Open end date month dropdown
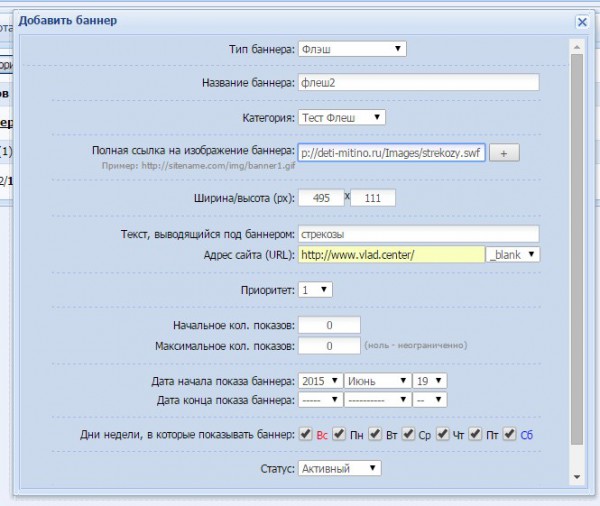 pos(378,400)
